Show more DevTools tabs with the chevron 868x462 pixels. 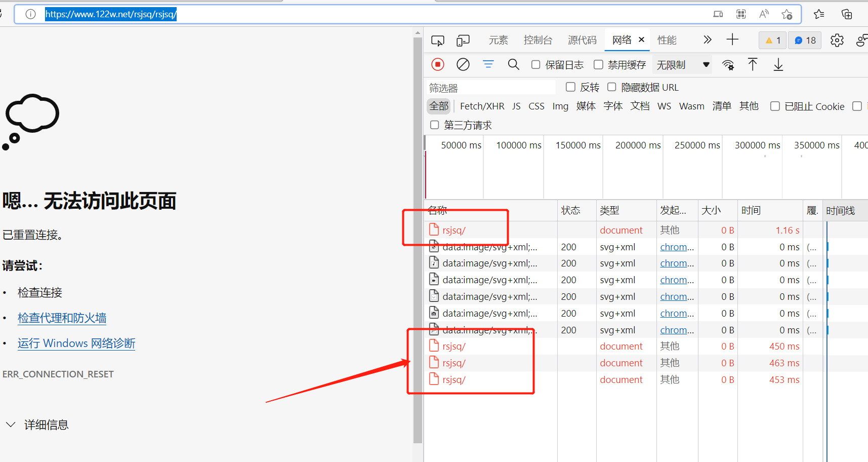pyautogui.click(x=707, y=40)
